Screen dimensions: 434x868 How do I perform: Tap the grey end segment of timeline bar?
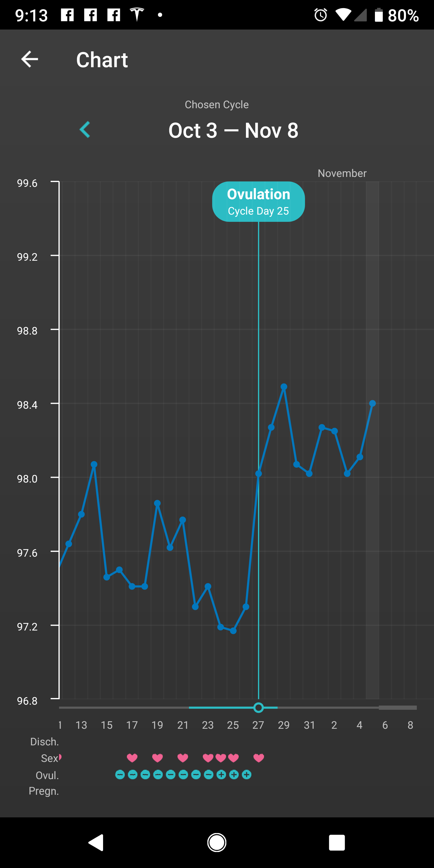pos(398,708)
